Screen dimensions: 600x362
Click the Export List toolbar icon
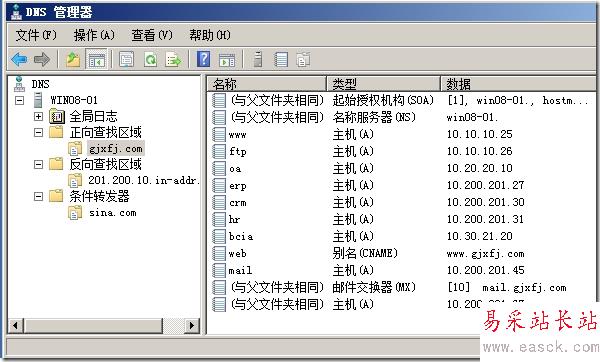tap(173, 59)
